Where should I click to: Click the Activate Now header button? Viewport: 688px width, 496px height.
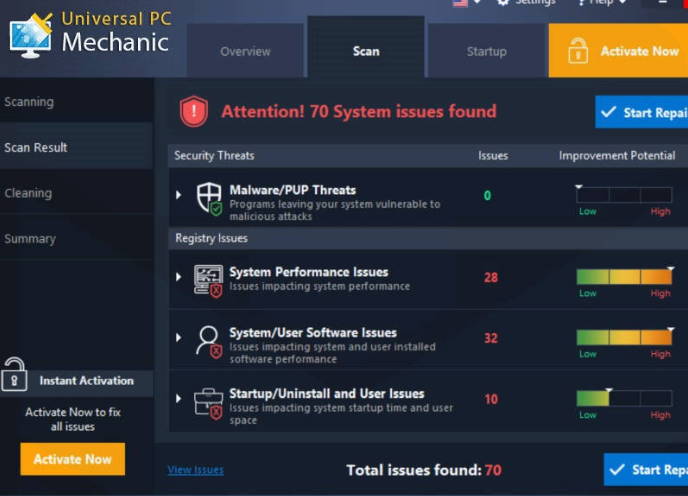pyautogui.click(x=618, y=51)
